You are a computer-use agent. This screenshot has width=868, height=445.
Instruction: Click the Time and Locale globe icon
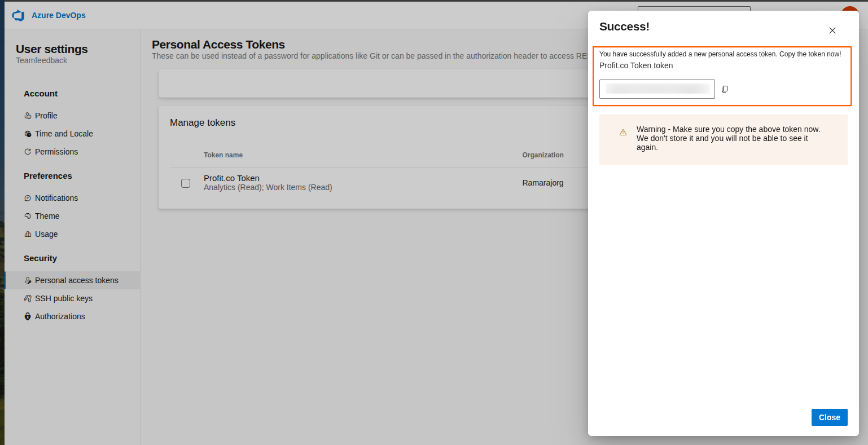point(28,134)
